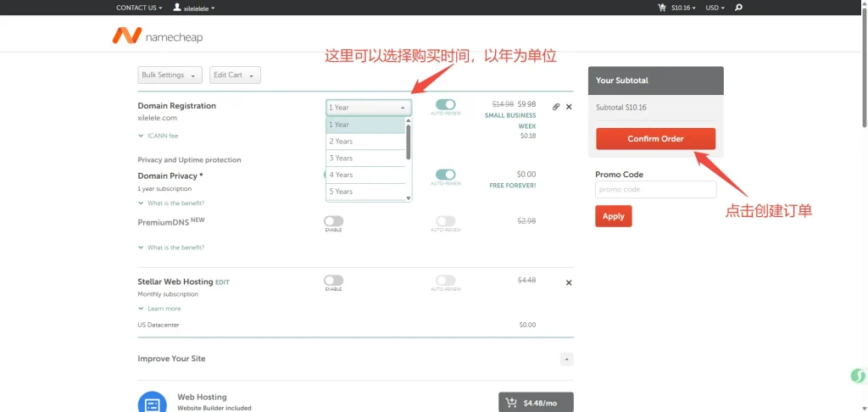Click the duration list scrollbar thumb
This screenshot has width=868, height=412.
(x=409, y=142)
